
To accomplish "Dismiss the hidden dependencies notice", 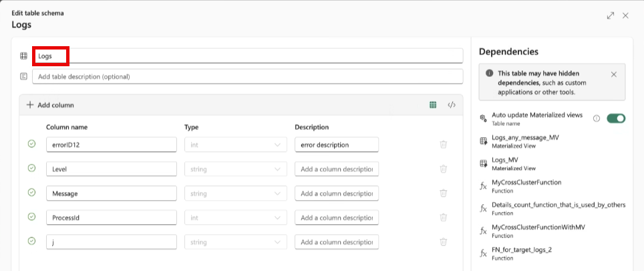I will [614, 74].
